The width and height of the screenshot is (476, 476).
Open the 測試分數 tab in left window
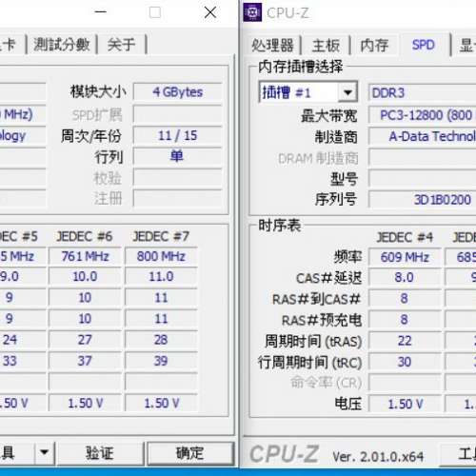pos(62,45)
